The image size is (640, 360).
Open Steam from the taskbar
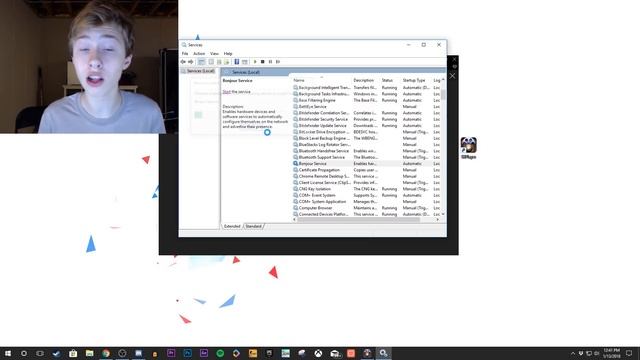click(56, 353)
